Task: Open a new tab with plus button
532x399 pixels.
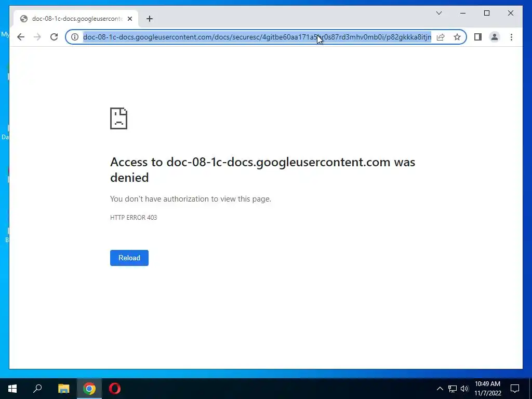Action: tap(150, 19)
